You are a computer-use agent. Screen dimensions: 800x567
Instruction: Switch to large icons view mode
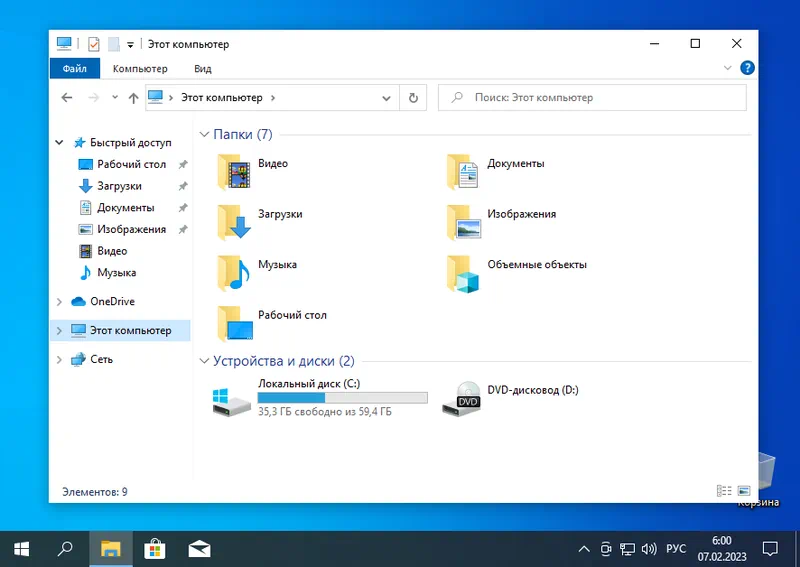[x=743, y=491]
